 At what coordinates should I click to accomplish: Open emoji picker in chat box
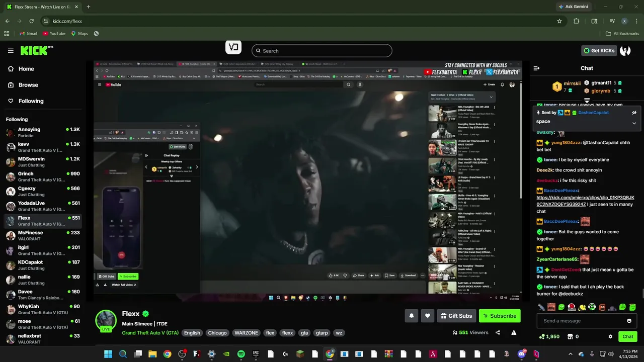coord(629,321)
